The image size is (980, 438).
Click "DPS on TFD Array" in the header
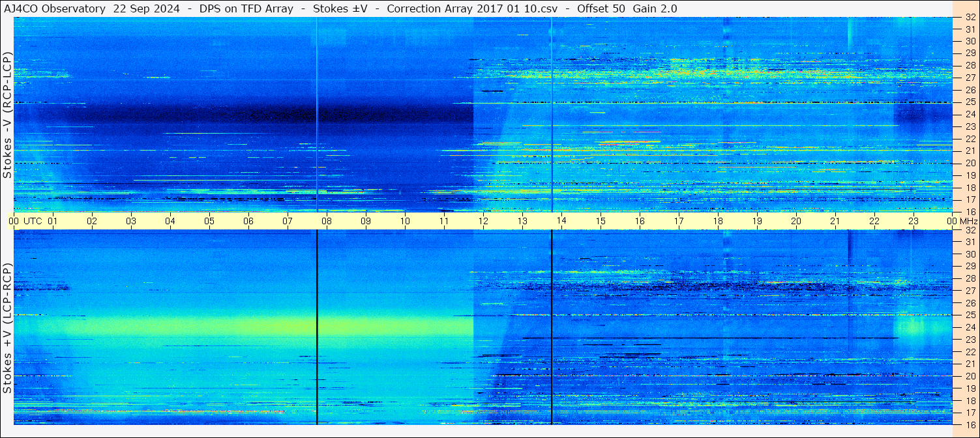click(246, 8)
